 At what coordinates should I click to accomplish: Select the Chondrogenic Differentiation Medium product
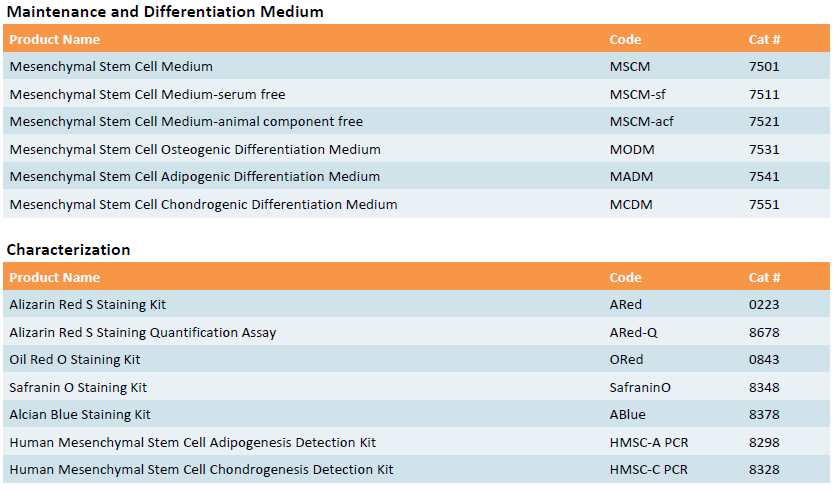tap(203, 205)
